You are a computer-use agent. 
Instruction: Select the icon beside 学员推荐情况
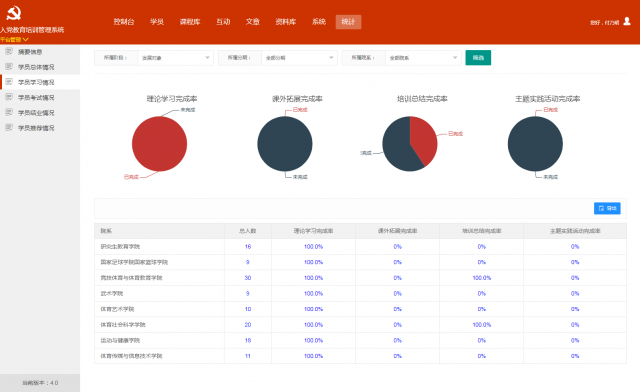9,127
